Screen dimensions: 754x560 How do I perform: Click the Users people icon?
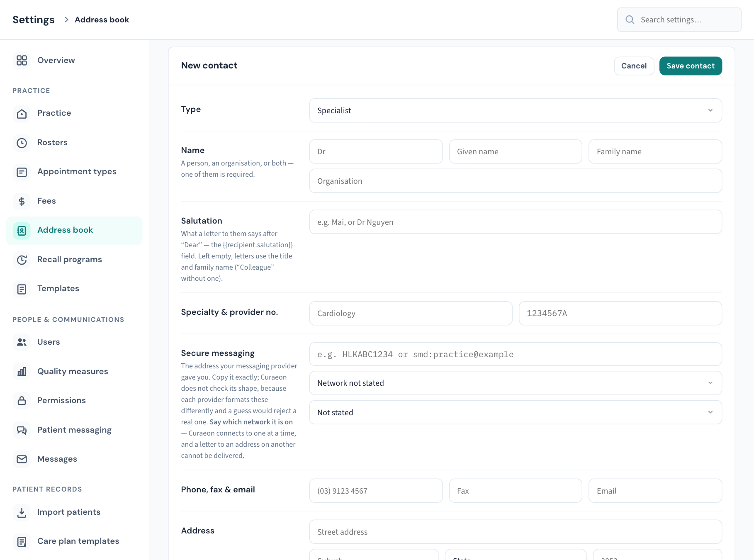22,342
